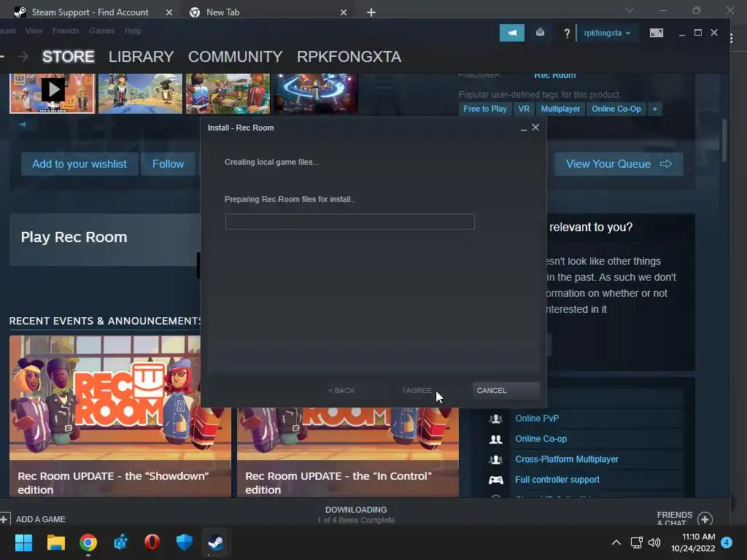Select the third Rec Room screenshot thumbnail
This screenshot has height=560, width=747.
pos(228,93)
